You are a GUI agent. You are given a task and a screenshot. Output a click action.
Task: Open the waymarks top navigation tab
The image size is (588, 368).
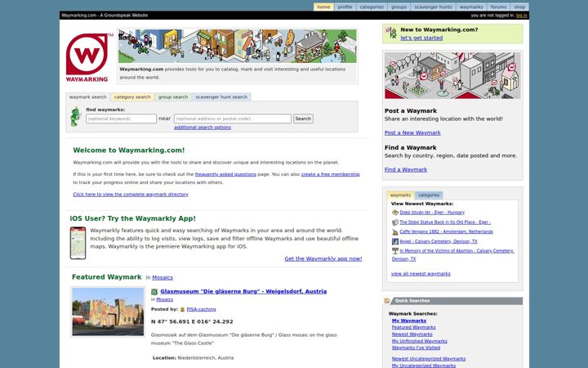pos(471,7)
